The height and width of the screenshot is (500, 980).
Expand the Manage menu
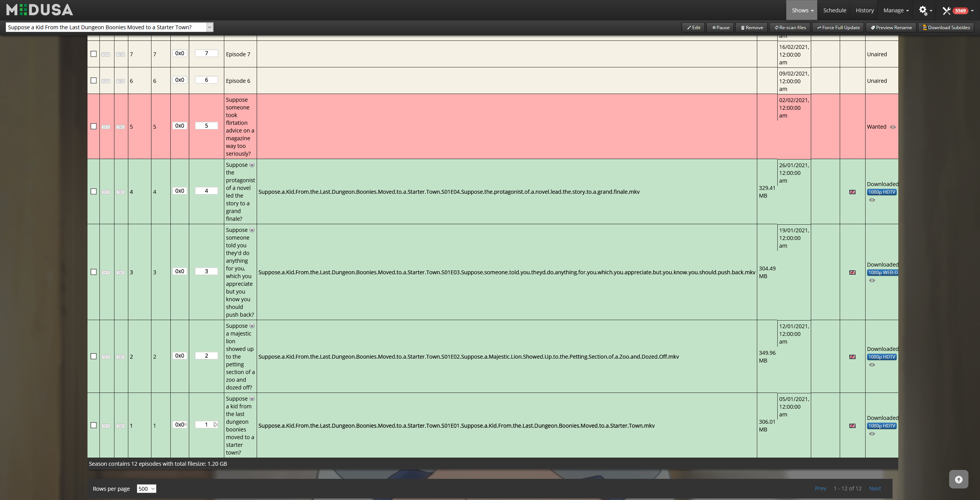pos(896,10)
